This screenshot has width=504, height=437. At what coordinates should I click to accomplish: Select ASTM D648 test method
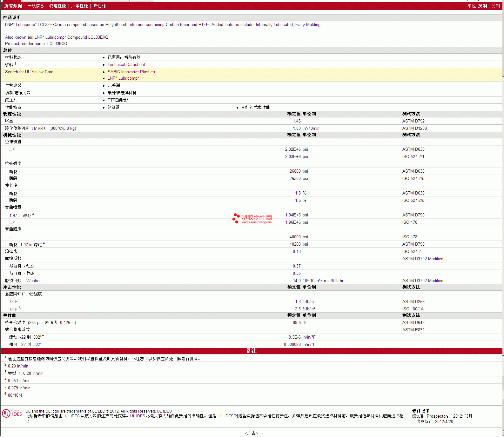(413, 322)
